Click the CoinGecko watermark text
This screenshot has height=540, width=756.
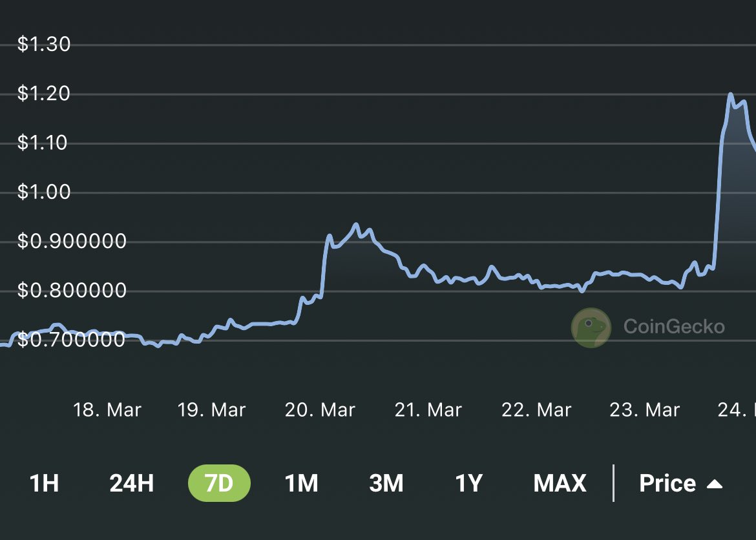(x=674, y=327)
